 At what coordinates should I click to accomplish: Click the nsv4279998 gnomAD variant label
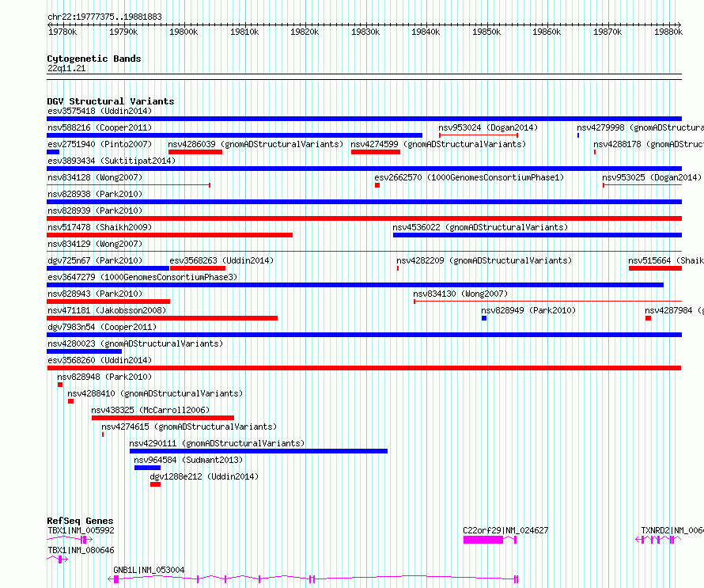tap(640, 127)
